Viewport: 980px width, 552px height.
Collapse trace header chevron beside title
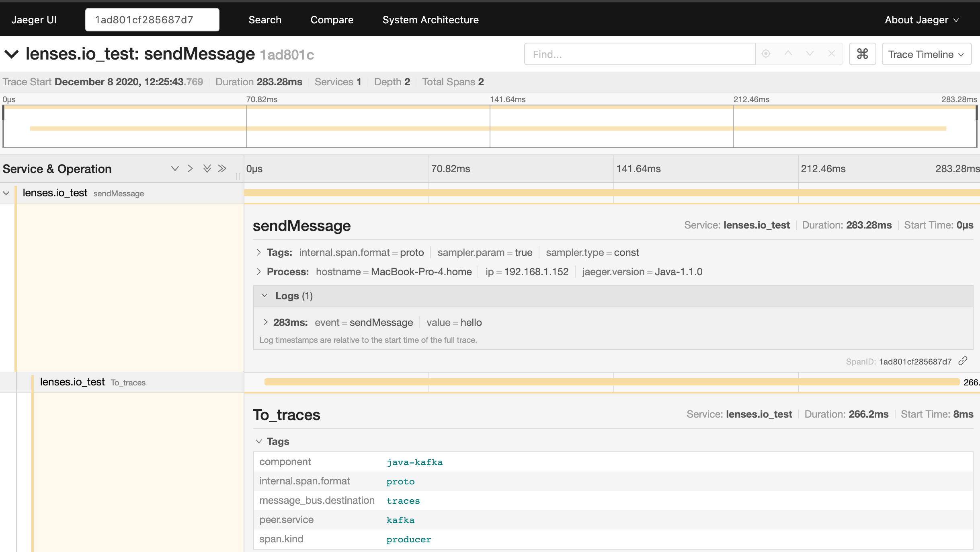click(12, 54)
